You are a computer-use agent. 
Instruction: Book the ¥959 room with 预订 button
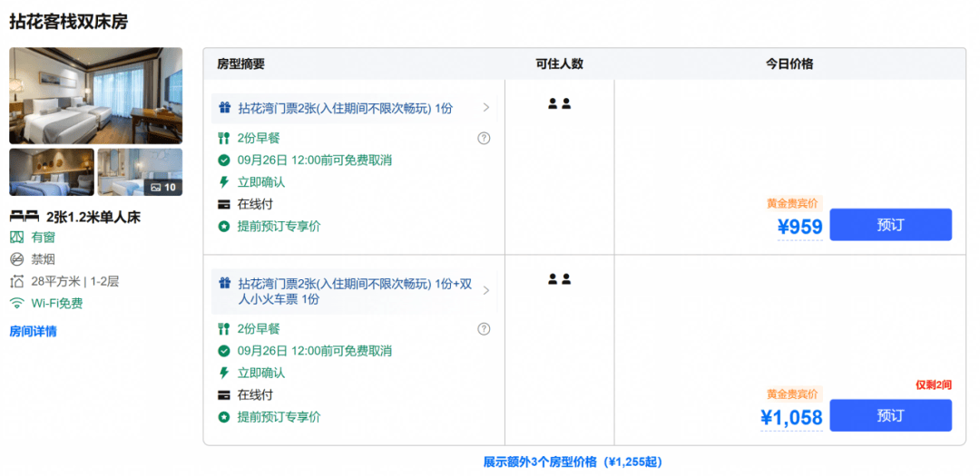pyautogui.click(x=891, y=225)
